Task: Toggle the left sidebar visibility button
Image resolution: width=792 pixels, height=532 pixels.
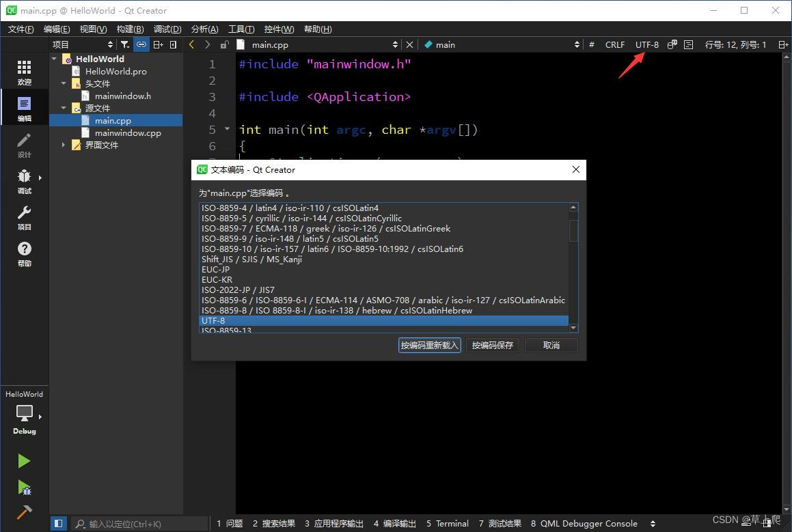Action: click(x=59, y=523)
